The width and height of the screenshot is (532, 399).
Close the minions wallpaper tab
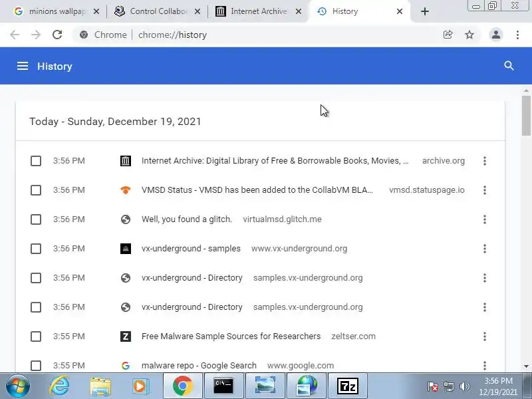96,11
